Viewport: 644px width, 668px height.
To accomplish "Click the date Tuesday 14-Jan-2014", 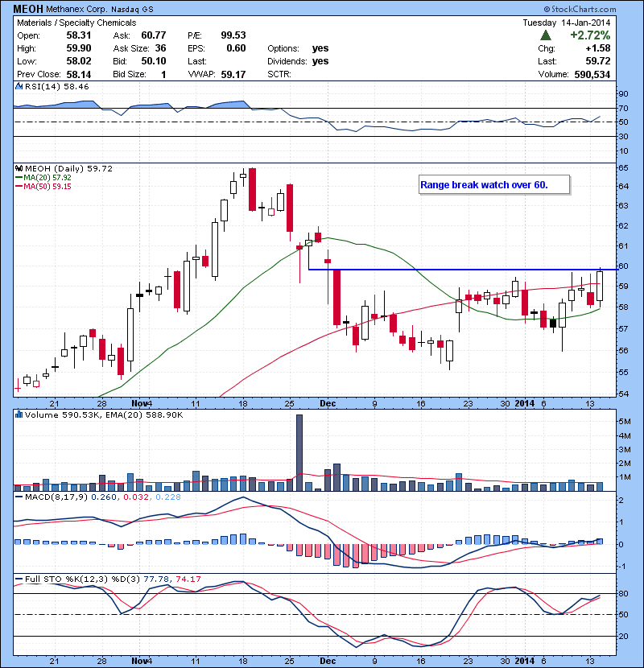I will coord(567,23).
